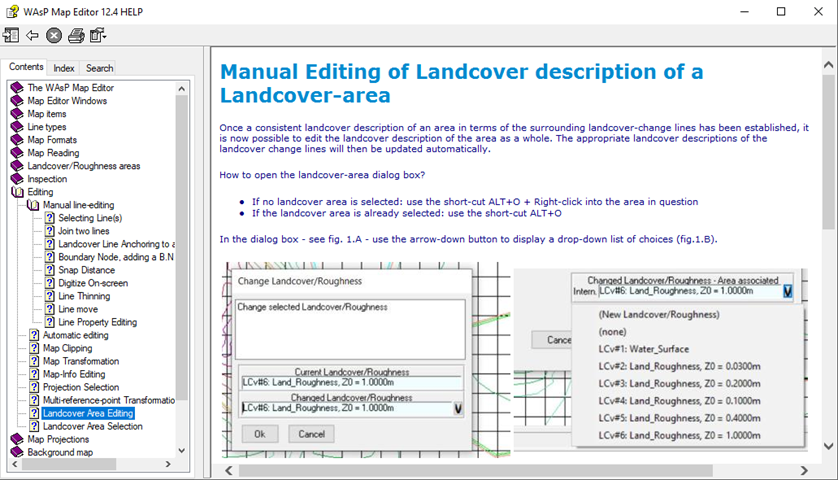Screen dimensions: 838x480
Task: Click the book icon next to Map Formats
Action: (17, 140)
